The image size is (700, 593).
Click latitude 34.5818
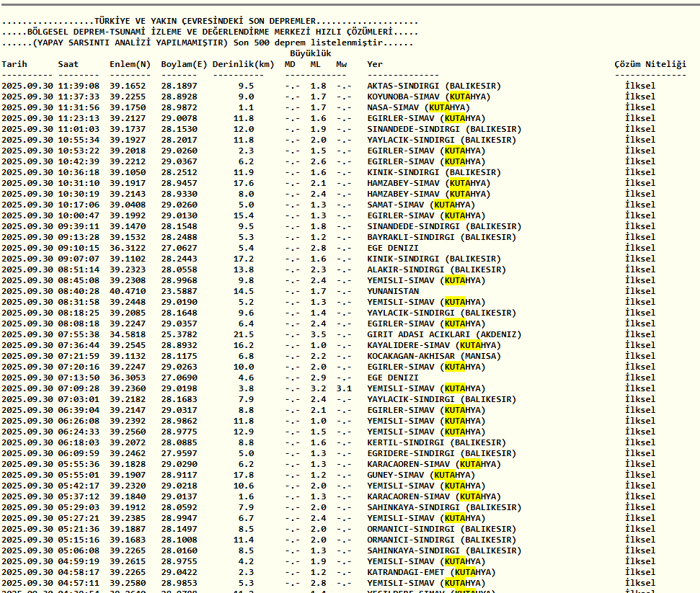(x=128, y=334)
